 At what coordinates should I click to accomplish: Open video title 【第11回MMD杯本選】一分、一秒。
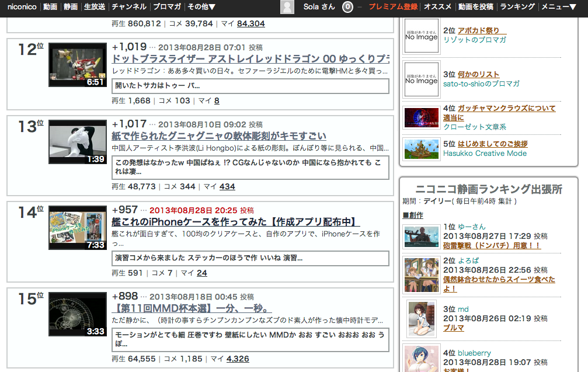pyautogui.click(x=192, y=308)
